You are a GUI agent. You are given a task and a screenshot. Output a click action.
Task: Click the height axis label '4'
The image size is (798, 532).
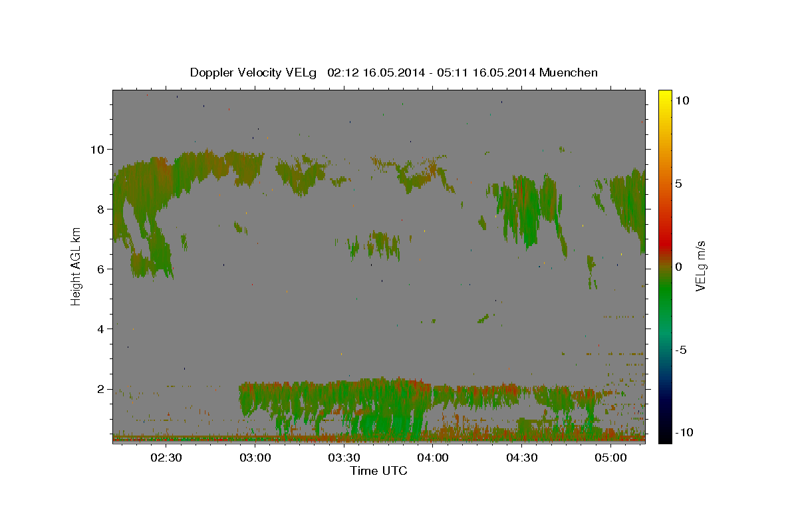pyautogui.click(x=100, y=329)
